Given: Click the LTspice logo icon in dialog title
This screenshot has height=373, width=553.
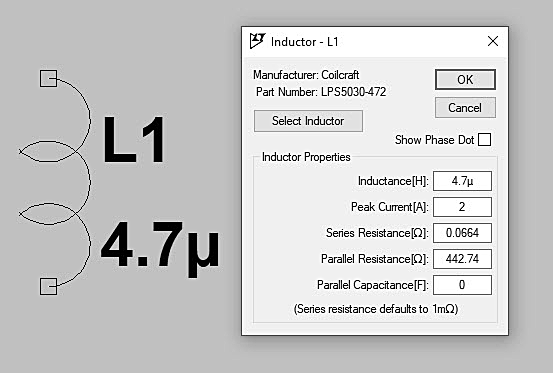Looking at the screenshot, I should (257, 41).
